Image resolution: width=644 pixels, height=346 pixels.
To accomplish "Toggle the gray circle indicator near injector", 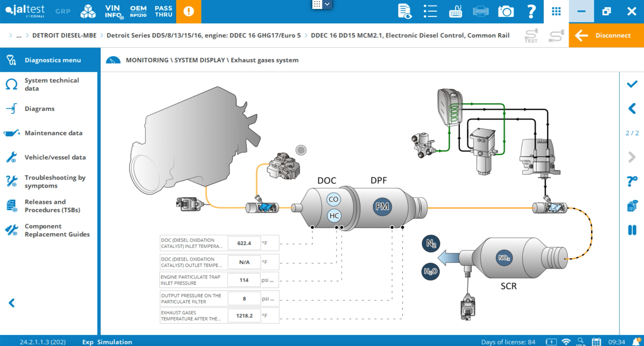I will [x=301, y=150].
